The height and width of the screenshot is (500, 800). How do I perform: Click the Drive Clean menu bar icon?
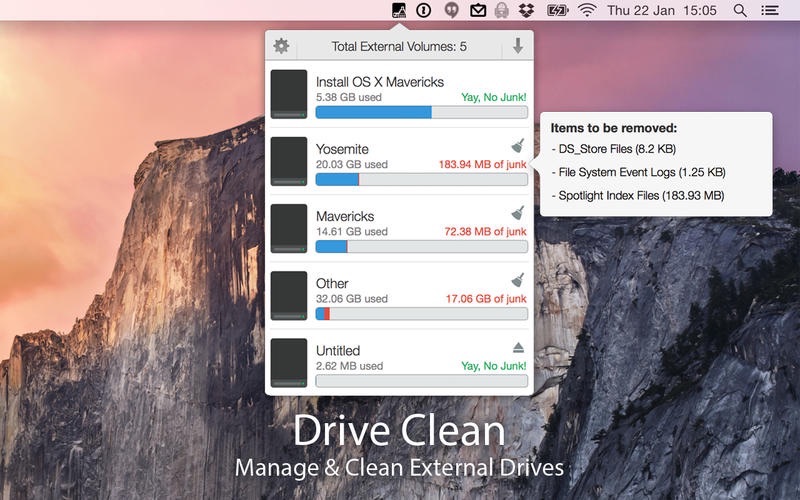pos(399,10)
